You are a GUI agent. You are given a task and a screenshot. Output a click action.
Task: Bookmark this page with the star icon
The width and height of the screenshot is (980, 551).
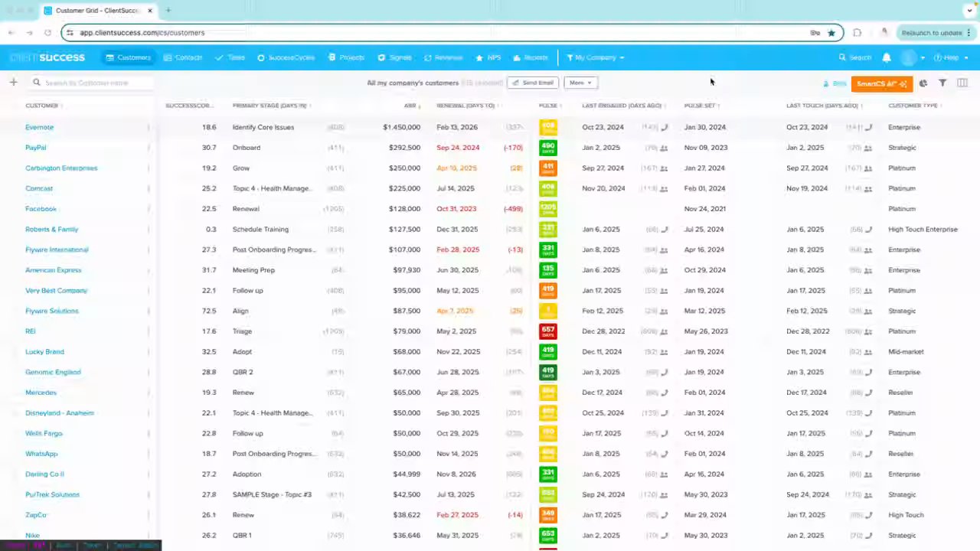[831, 33]
